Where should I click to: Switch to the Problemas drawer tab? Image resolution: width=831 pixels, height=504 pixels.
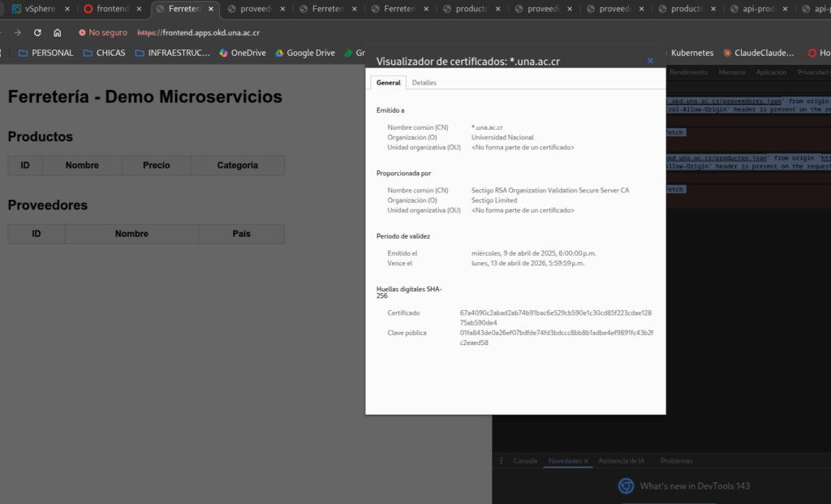point(676,461)
